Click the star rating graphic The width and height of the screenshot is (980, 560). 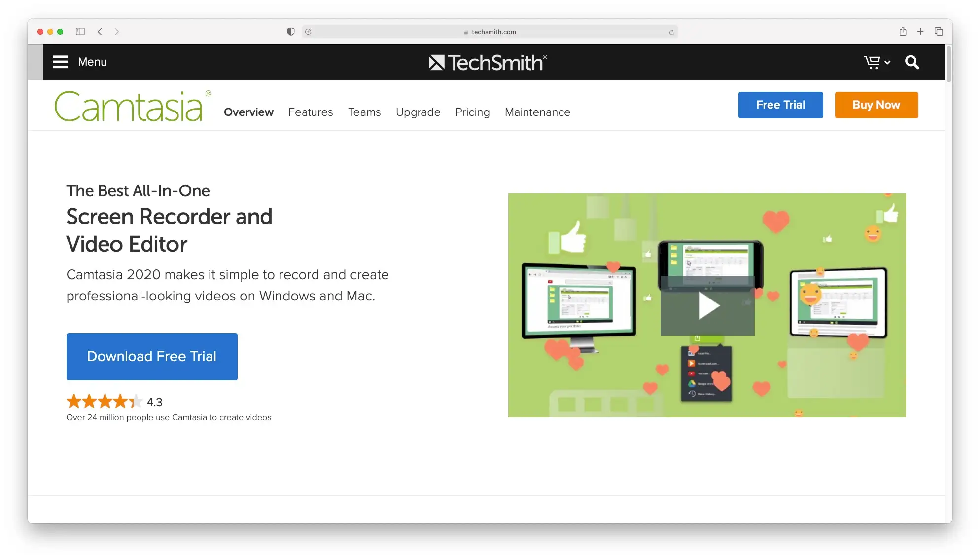[x=105, y=401]
